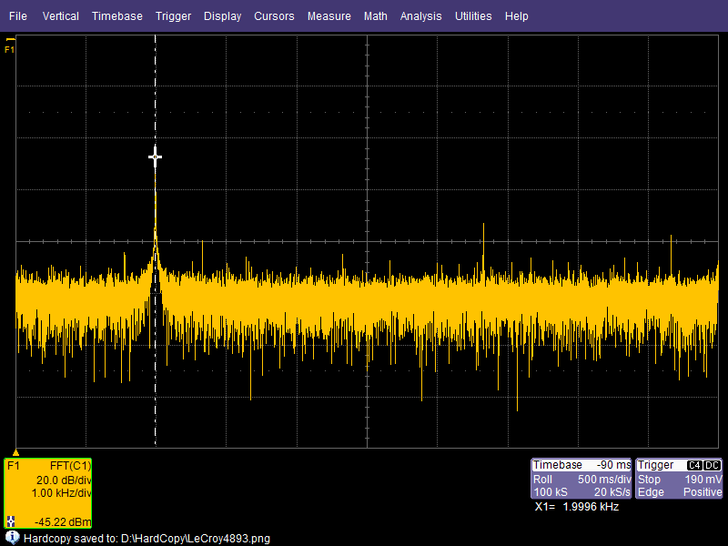Open the Display menu

point(222,16)
